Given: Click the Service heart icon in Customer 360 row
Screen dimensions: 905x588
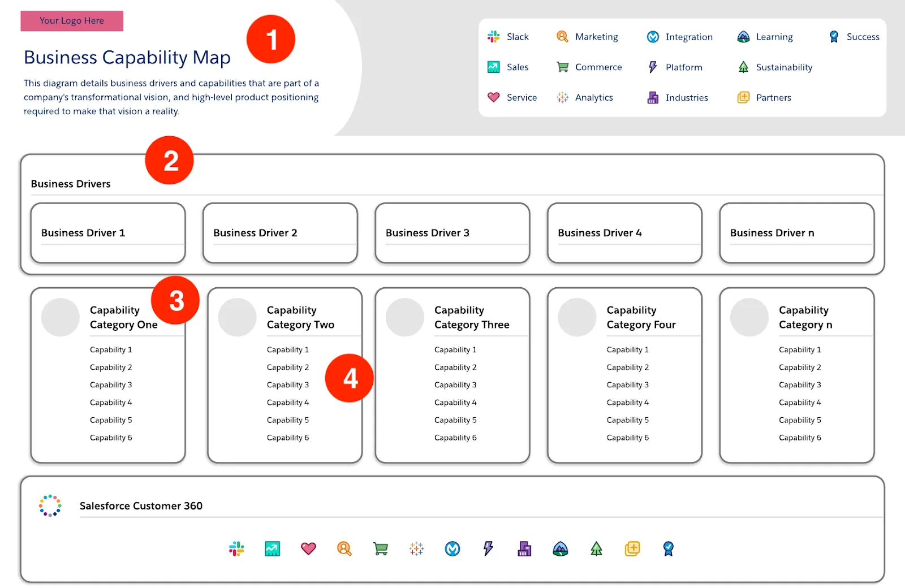Looking at the screenshot, I should pyautogui.click(x=308, y=548).
